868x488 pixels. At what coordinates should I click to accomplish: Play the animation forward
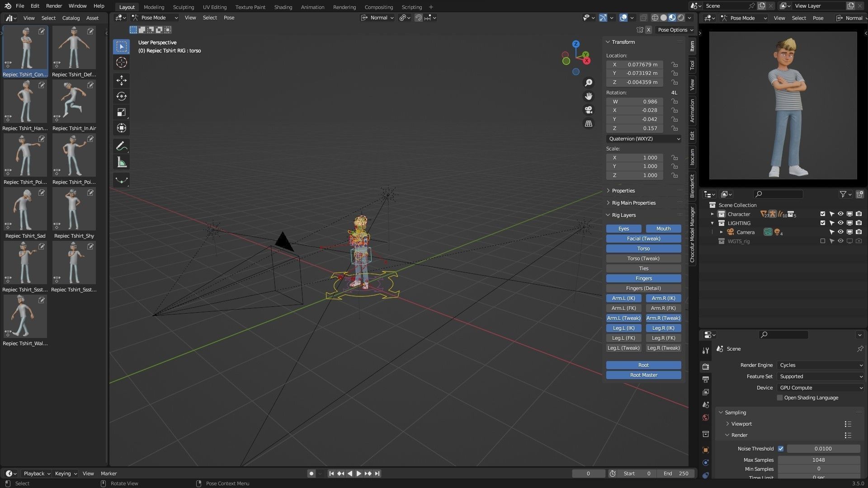coord(359,474)
